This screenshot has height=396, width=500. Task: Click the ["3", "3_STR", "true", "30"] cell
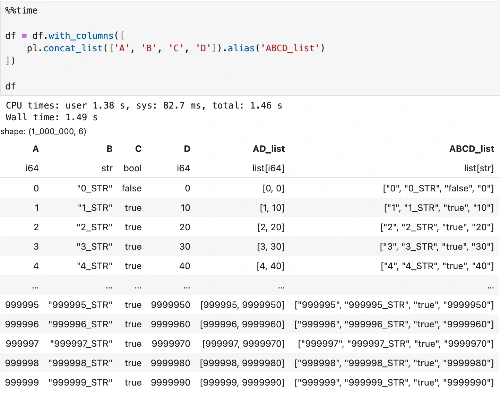point(437,247)
